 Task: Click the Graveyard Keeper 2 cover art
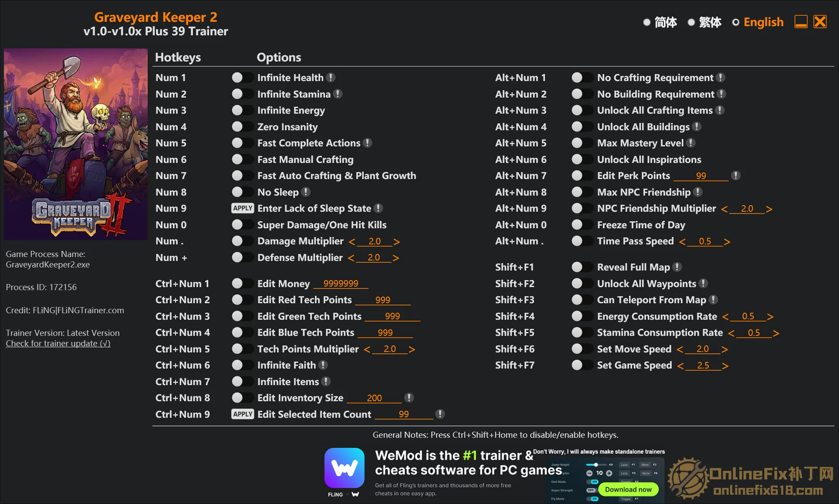coord(76,144)
